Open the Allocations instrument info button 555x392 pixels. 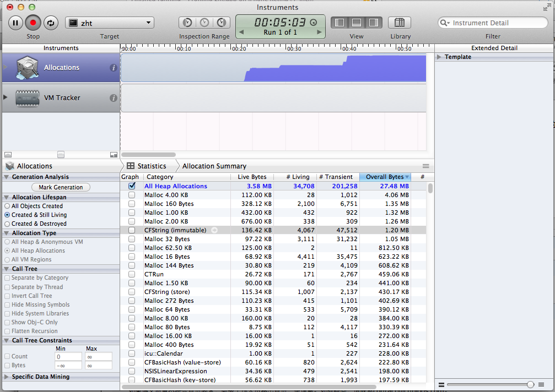[114, 68]
